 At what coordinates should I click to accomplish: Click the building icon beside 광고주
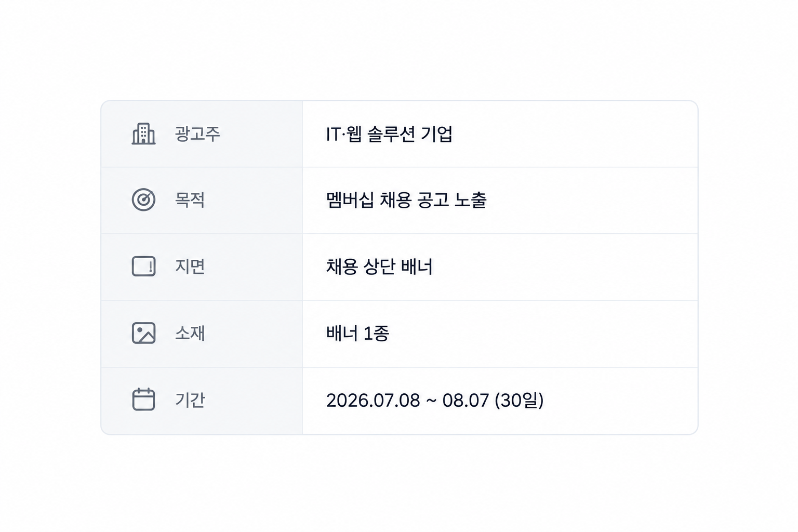[143, 134]
